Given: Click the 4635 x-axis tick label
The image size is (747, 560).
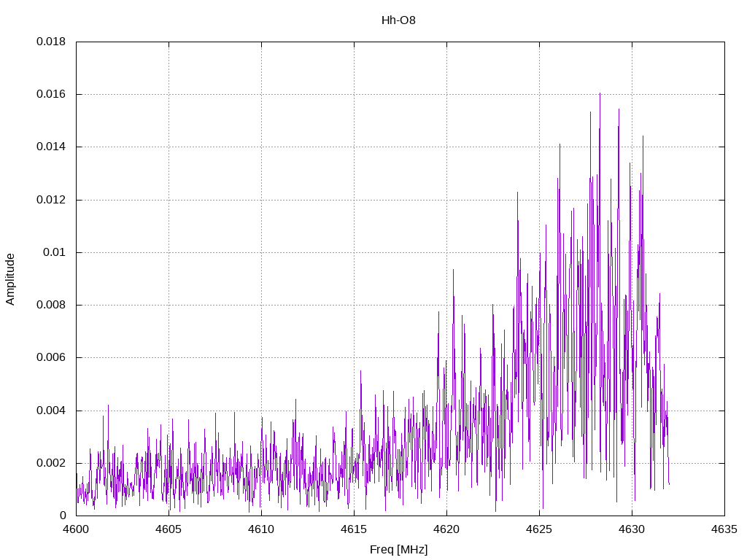Looking at the screenshot, I should pos(724,529).
